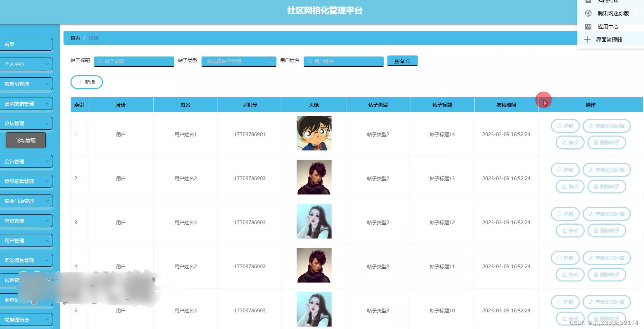Click 查看论坛回复 for 帖子标题10
The height and width of the screenshot is (329, 644).
coord(607,302)
